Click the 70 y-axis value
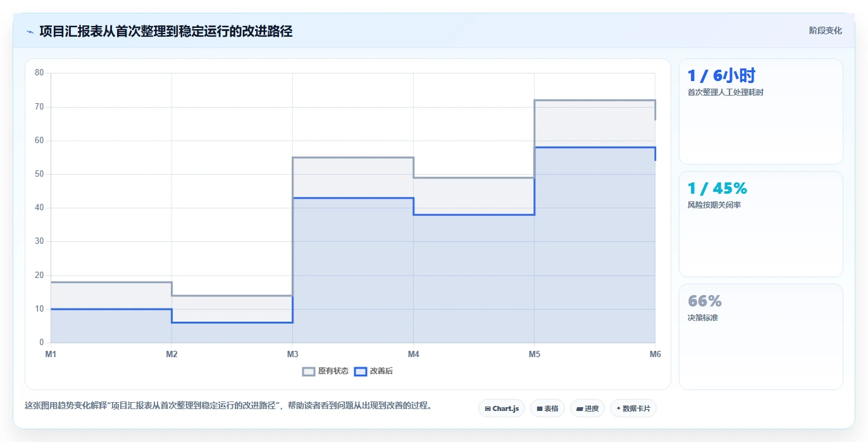This screenshot has width=868, height=442. [x=39, y=106]
